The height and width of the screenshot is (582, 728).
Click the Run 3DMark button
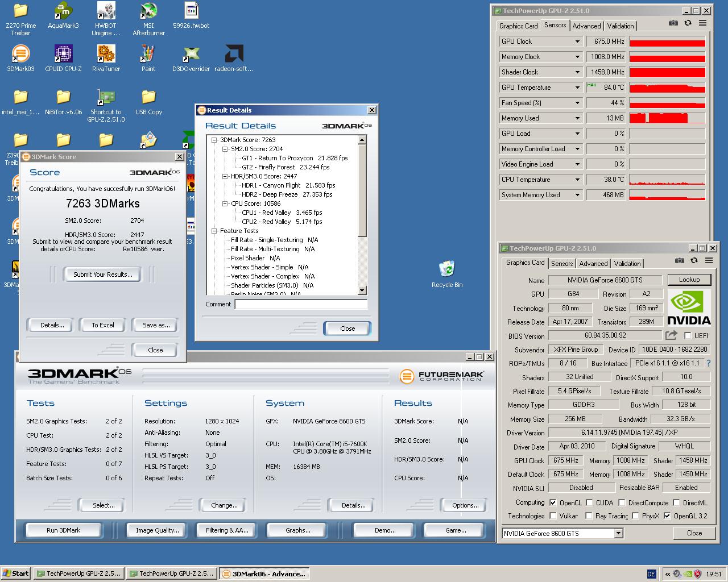click(63, 530)
